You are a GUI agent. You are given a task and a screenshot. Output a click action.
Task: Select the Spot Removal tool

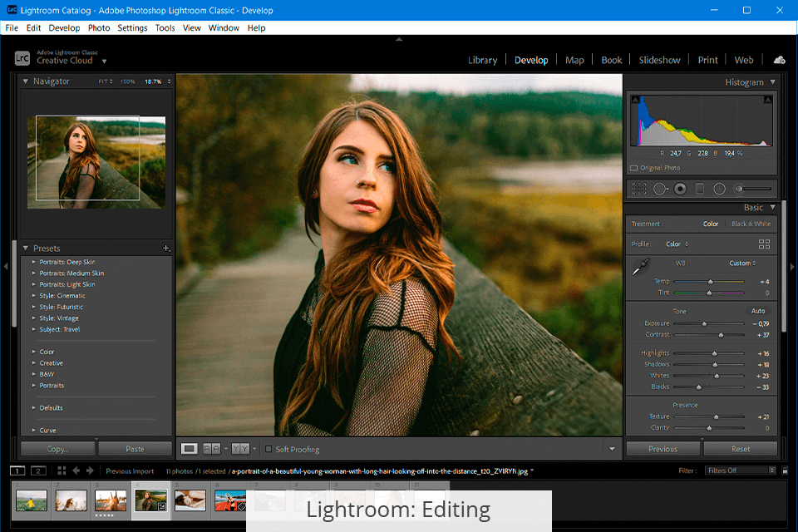point(660,190)
